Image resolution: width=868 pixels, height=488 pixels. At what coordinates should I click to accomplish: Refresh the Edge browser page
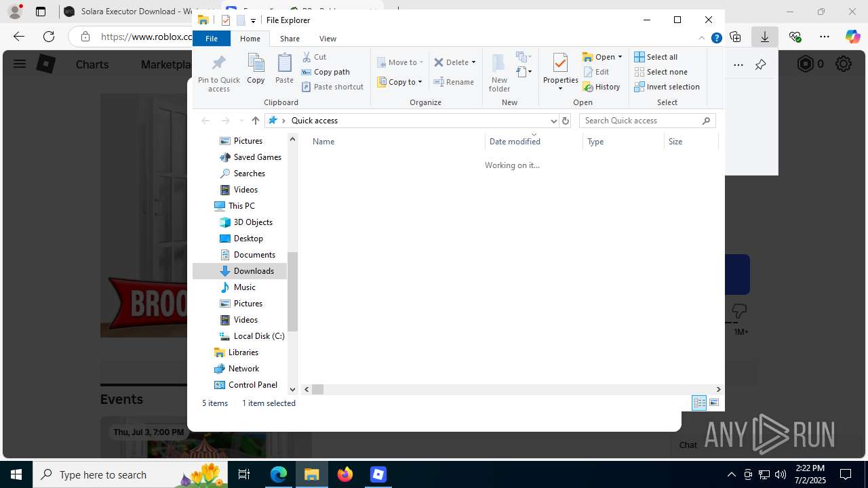(x=49, y=37)
